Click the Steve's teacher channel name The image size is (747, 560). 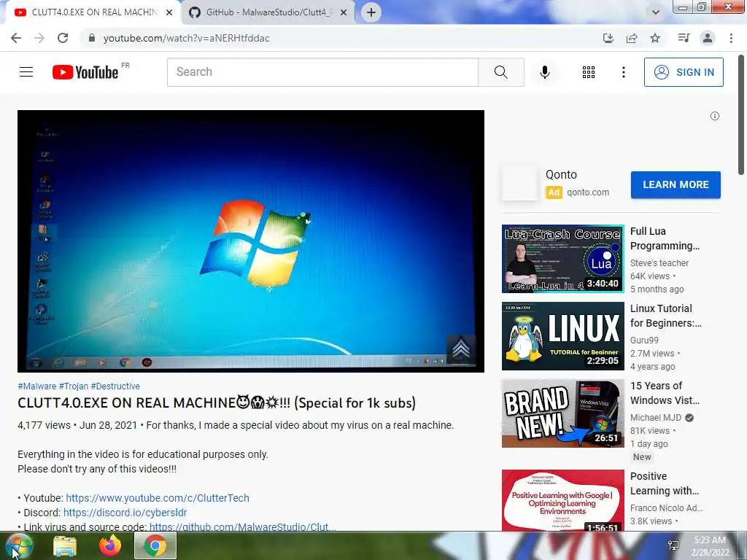click(x=659, y=262)
